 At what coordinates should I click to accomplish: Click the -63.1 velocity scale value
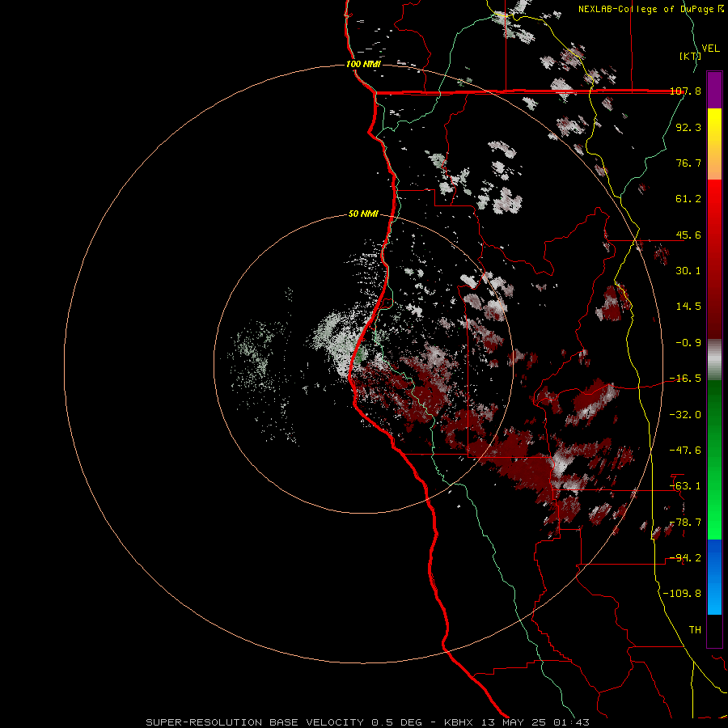[685, 486]
